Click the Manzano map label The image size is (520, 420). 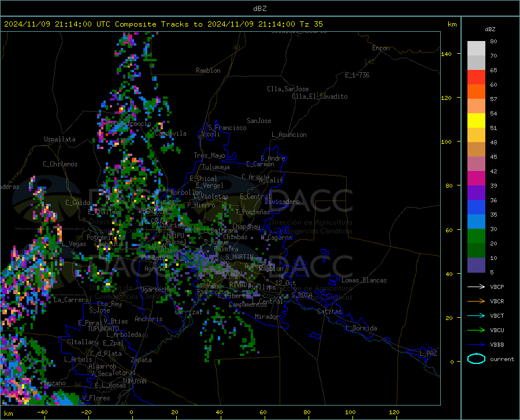point(53,383)
